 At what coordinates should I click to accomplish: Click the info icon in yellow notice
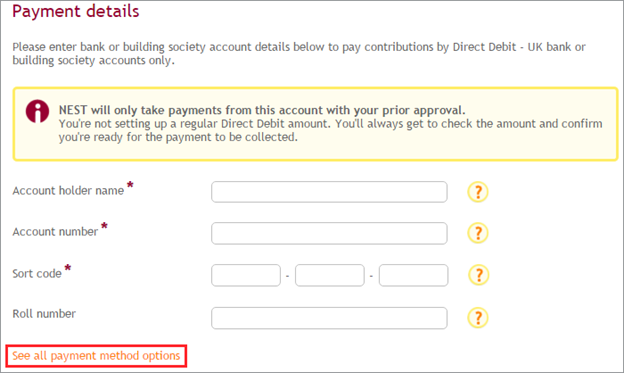pos(37,111)
